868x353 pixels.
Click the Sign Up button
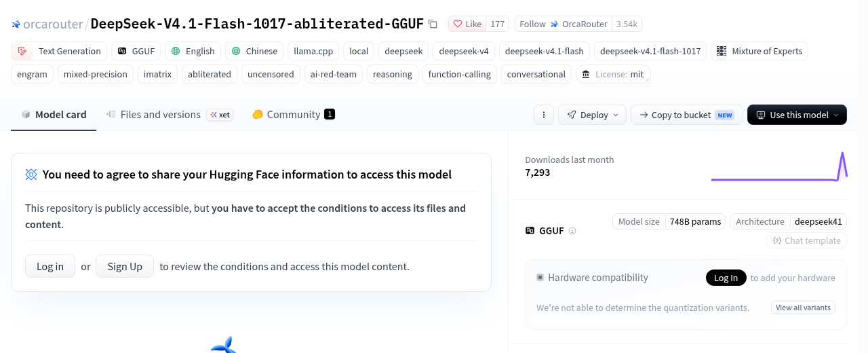pos(125,266)
